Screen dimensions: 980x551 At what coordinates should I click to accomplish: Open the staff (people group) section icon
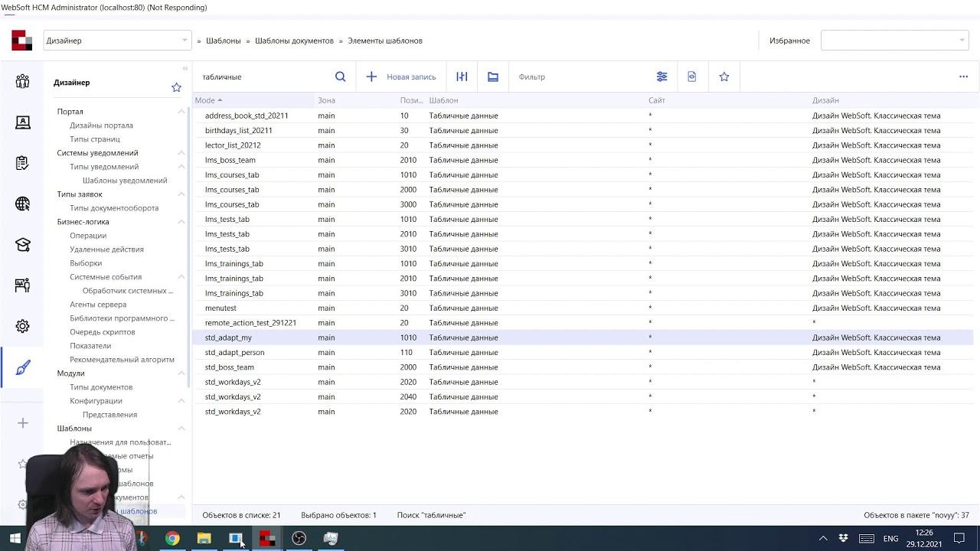click(x=22, y=81)
